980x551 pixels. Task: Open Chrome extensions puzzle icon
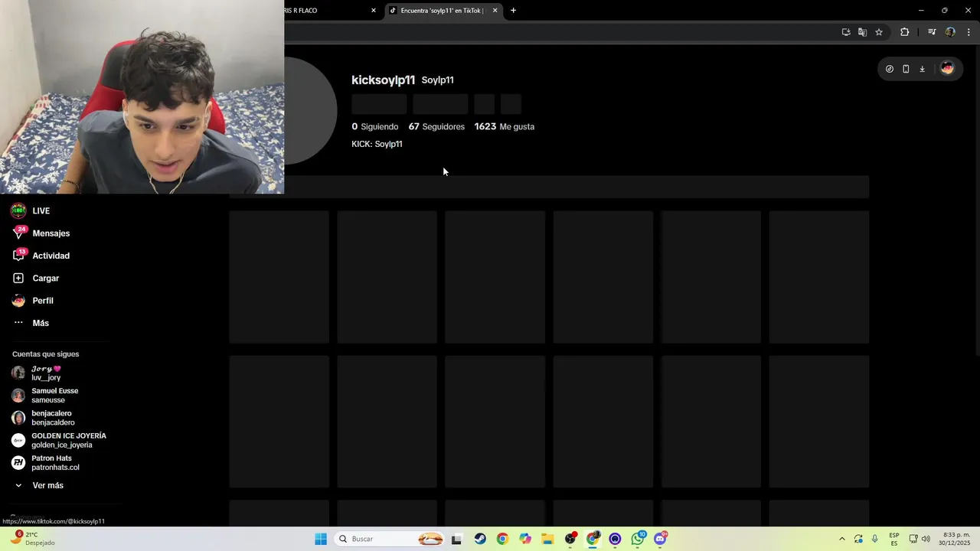(904, 32)
